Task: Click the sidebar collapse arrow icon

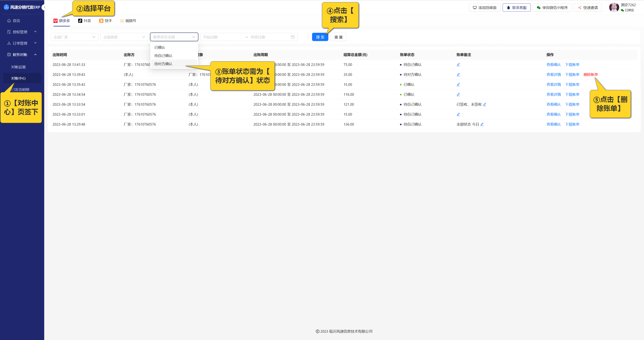Action: click(45, 7)
